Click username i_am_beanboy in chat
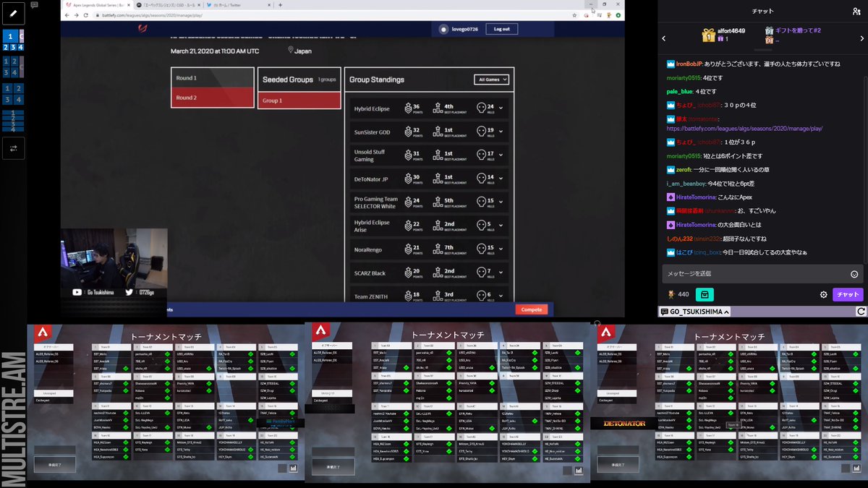 point(686,183)
